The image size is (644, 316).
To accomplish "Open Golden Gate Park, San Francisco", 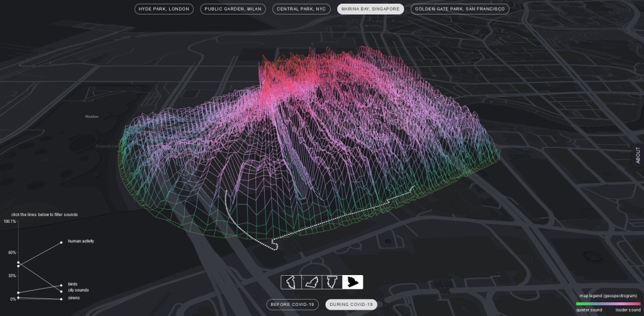I will coord(460,9).
